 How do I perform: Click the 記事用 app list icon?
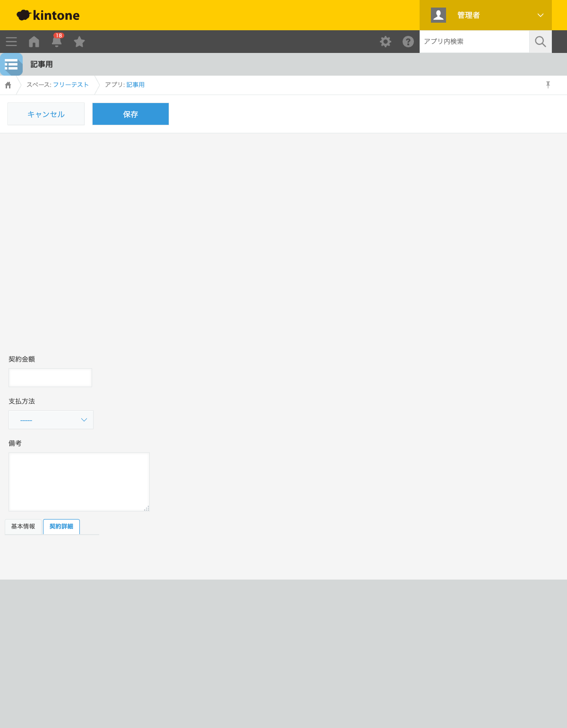click(x=11, y=64)
